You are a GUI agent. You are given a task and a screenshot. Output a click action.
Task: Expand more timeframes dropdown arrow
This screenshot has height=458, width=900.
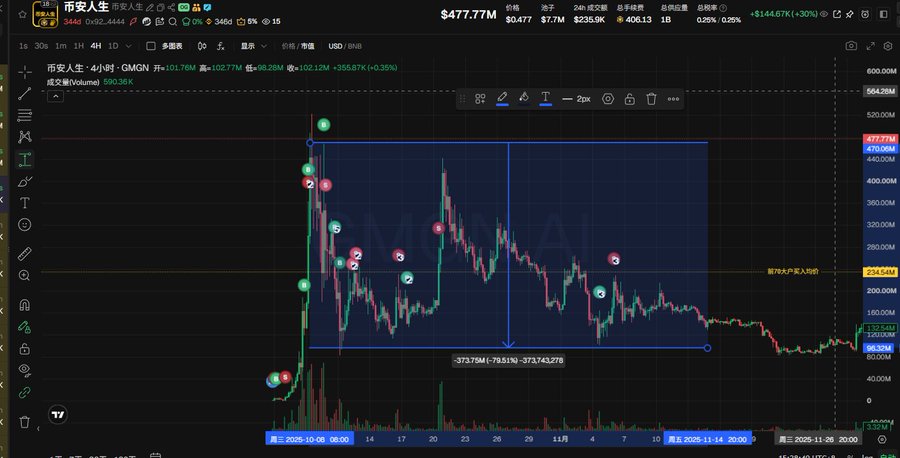[x=129, y=46]
